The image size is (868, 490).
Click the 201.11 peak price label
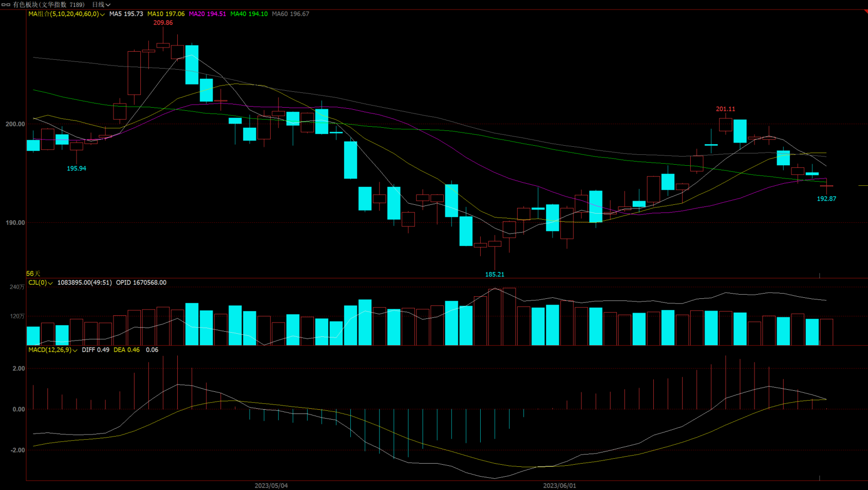(x=726, y=109)
